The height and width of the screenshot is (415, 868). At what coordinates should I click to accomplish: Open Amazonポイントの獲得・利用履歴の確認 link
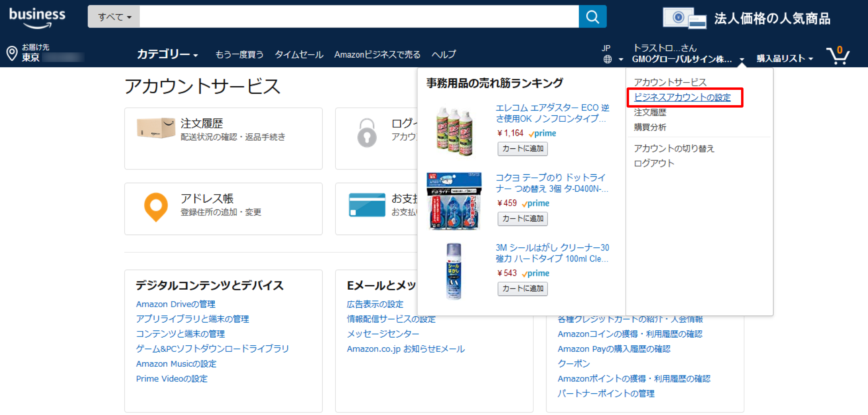click(x=634, y=379)
